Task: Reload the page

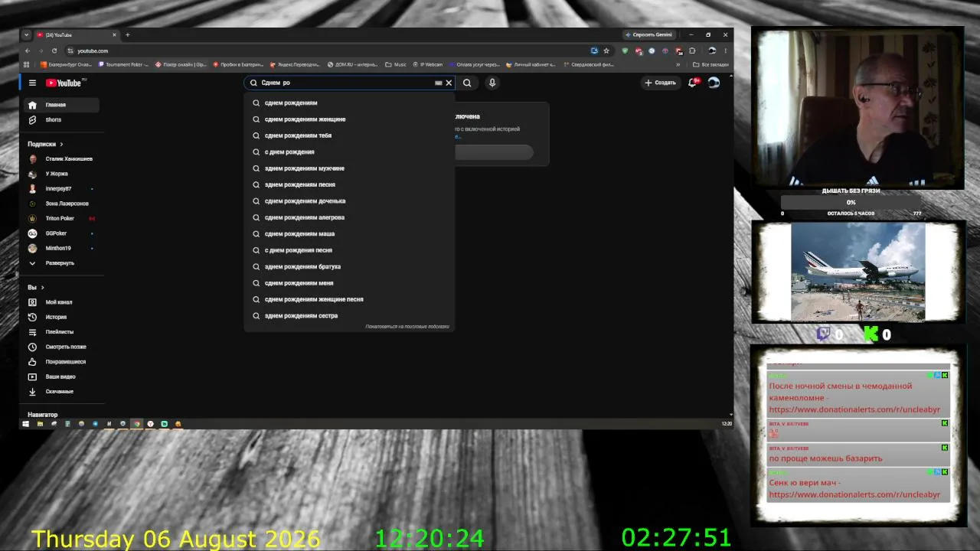Action: pyautogui.click(x=54, y=51)
